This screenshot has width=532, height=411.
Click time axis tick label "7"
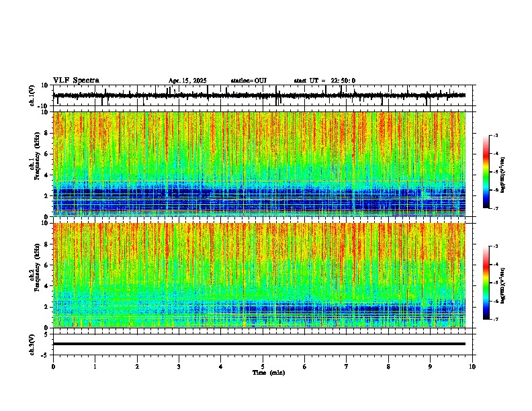(x=347, y=367)
